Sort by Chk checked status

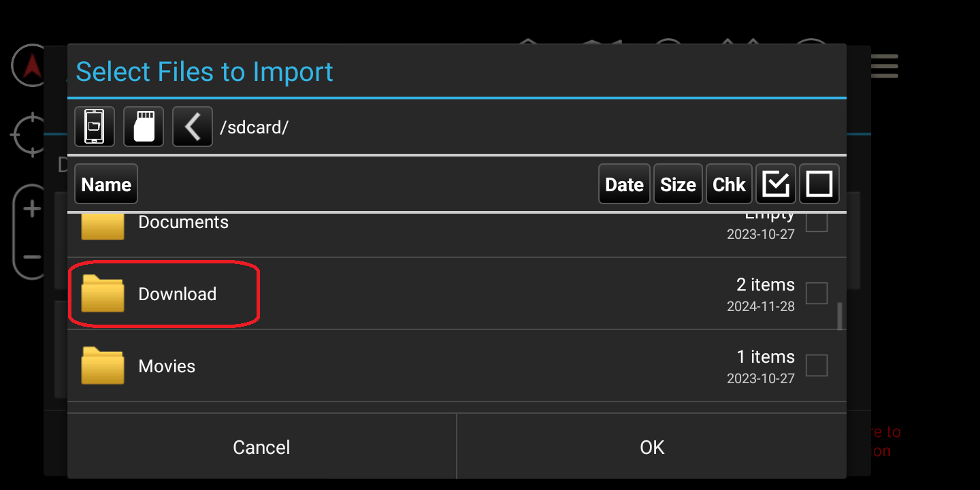[x=729, y=184]
